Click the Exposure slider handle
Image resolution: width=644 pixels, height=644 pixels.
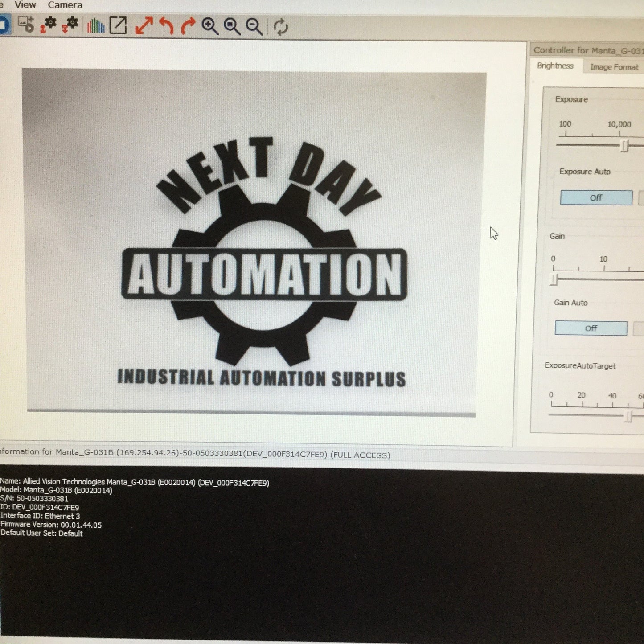pos(625,146)
